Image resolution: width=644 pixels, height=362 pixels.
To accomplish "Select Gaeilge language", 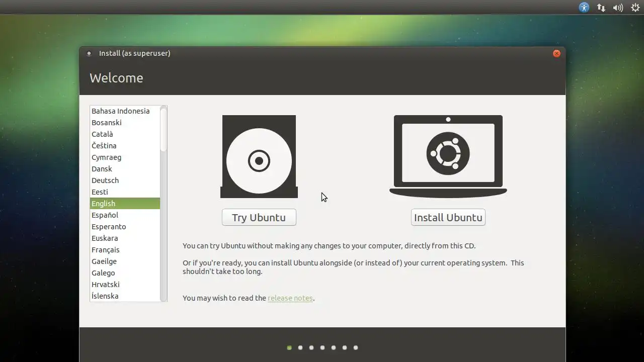I will [x=125, y=261].
